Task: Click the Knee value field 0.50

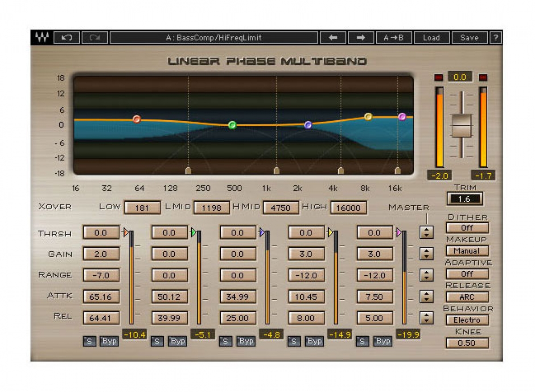Action: (467, 343)
